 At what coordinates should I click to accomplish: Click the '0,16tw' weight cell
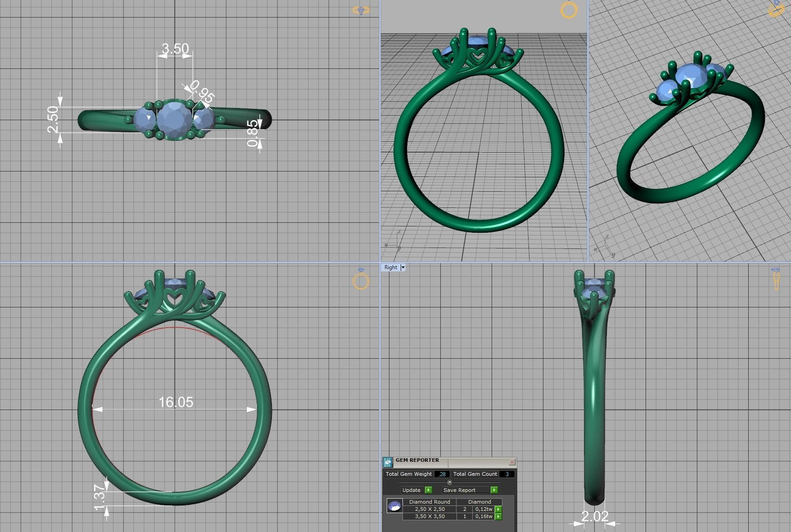tap(484, 516)
